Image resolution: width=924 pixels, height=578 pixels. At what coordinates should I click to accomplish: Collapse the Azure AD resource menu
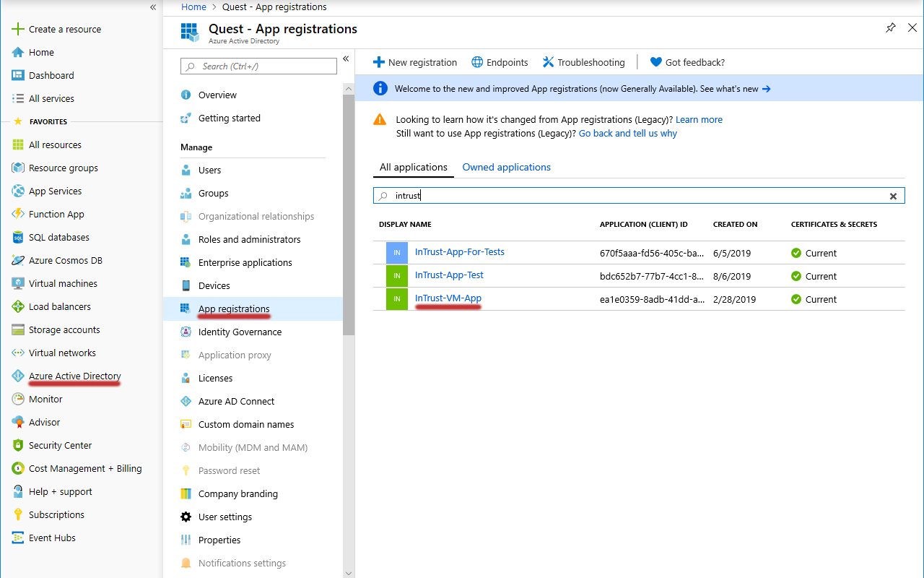346,59
